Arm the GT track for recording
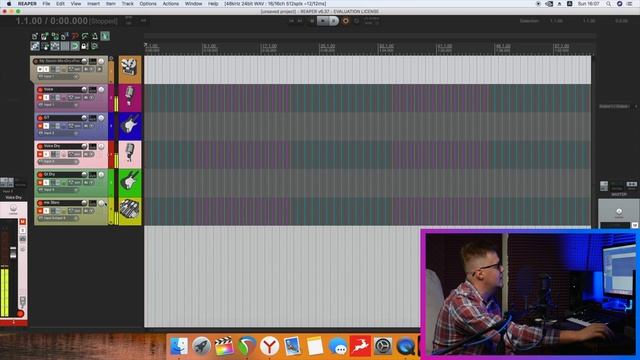This screenshot has height=360, width=640. [40, 118]
